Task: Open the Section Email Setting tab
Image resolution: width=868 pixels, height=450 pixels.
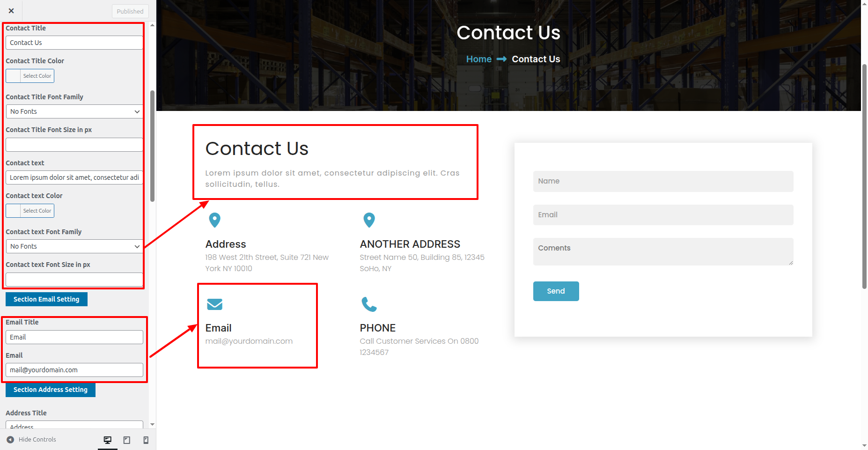Action: [46, 299]
